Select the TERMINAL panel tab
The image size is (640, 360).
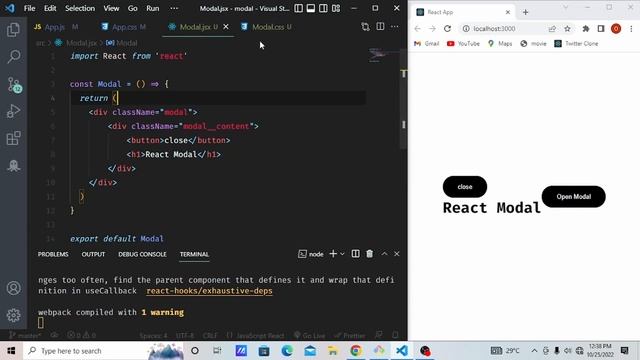[194, 254]
